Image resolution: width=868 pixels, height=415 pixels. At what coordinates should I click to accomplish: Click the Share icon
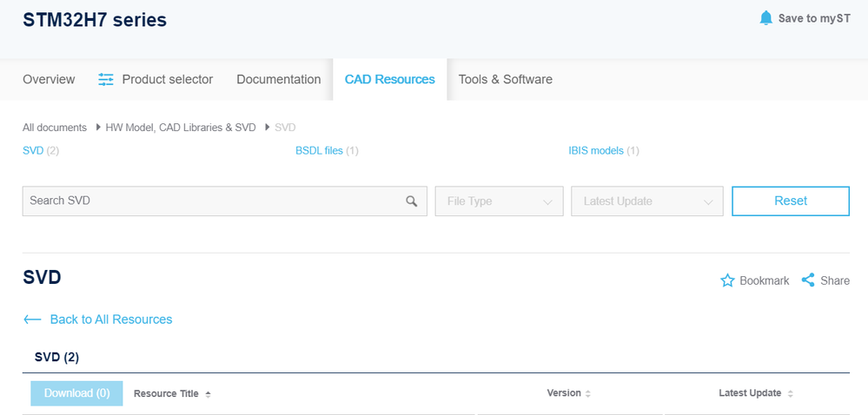click(x=808, y=280)
